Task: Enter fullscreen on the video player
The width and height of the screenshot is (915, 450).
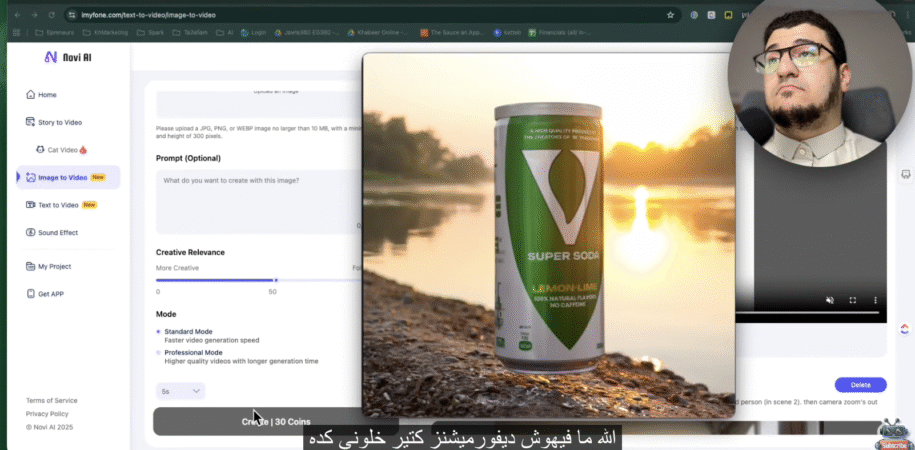Action: click(853, 300)
